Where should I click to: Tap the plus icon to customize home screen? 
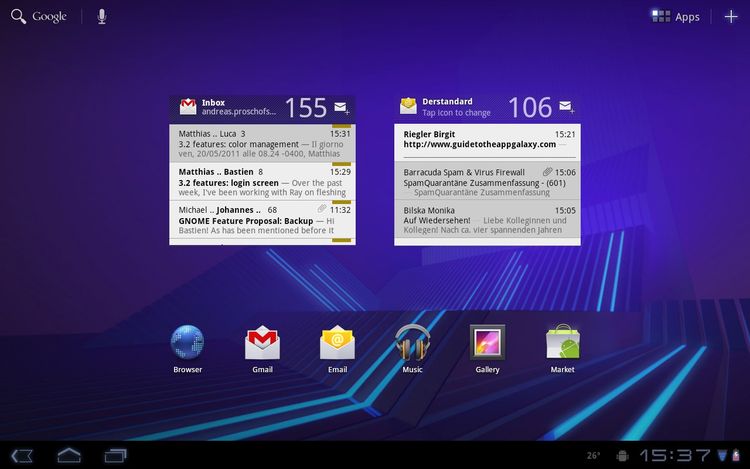731,16
